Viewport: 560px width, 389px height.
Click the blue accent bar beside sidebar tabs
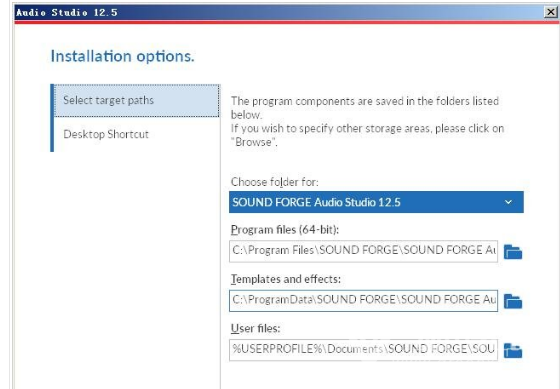coord(52,118)
